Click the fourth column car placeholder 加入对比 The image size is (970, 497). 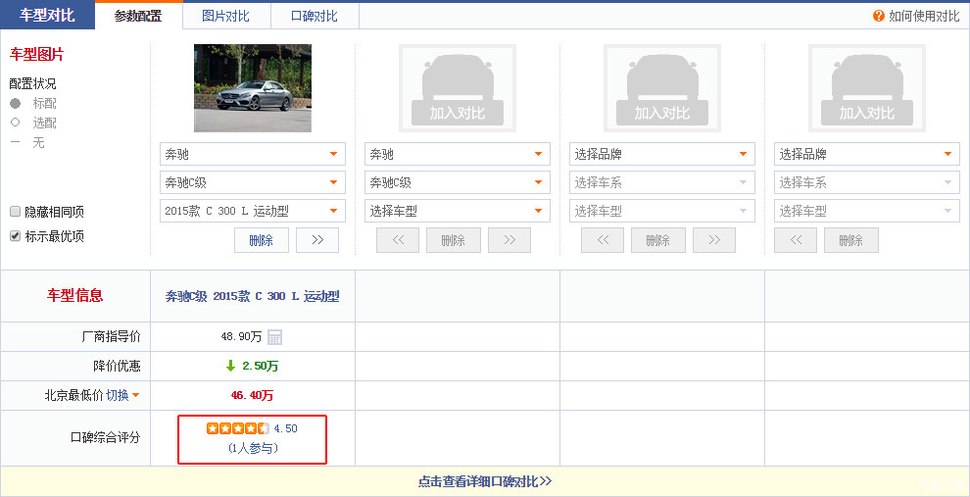[867, 88]
